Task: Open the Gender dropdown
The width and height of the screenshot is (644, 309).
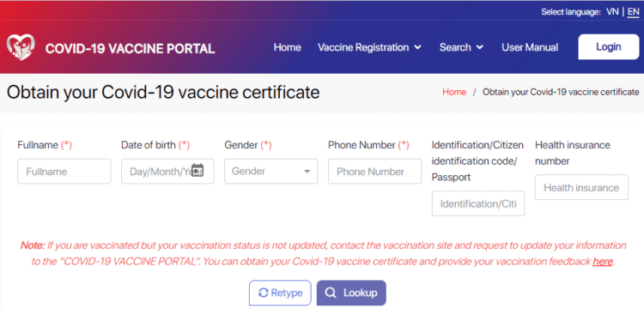Action: point(271,171)
